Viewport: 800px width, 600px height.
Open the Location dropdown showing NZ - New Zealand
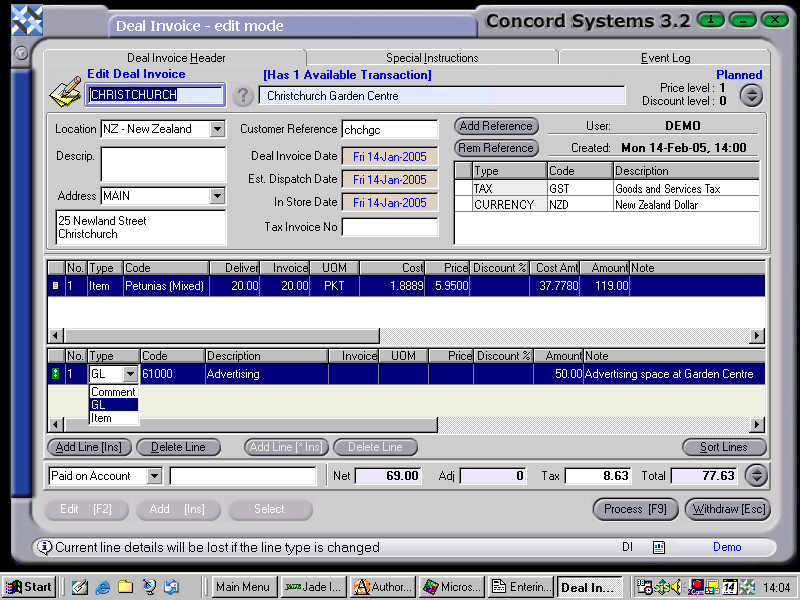click(x=218, y=129)
